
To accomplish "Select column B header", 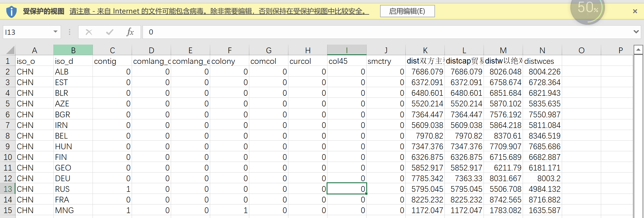I will pyautogui.click(x=73, y=50).
